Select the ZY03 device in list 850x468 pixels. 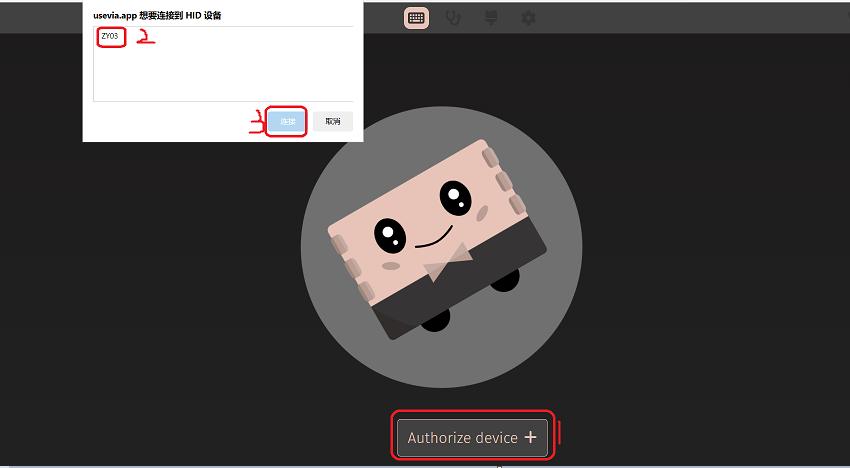tap(110, 36)
